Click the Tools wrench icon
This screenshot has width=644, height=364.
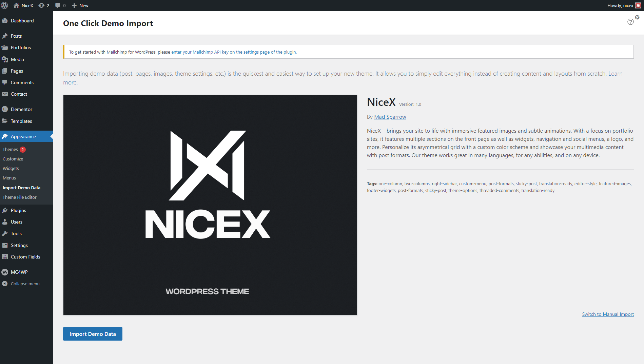pyautogui.click(x=5, y=233)
